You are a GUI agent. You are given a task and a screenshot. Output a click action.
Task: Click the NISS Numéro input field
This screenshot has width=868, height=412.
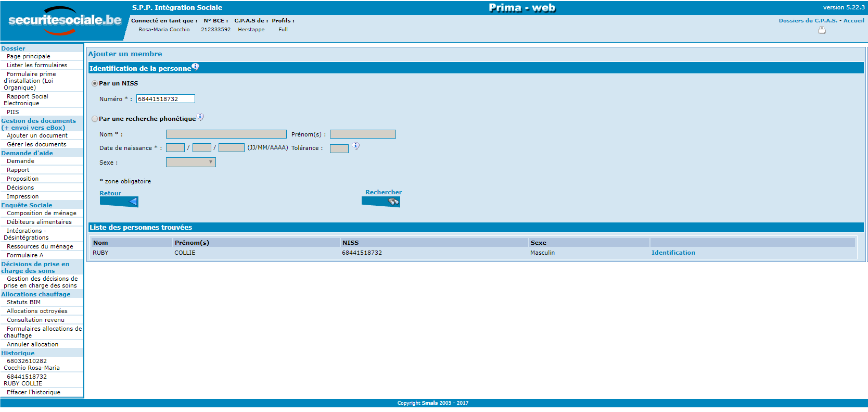[165, 99]
